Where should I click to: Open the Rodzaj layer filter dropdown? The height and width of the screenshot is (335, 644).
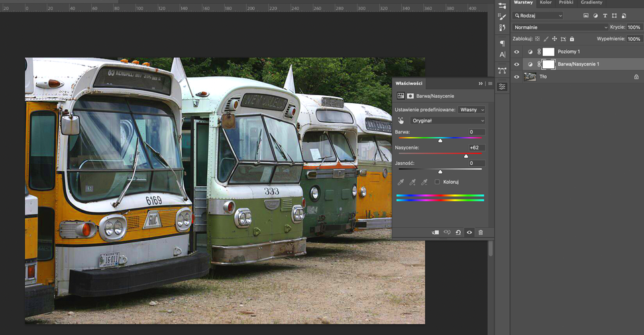[x=537, y=15]
